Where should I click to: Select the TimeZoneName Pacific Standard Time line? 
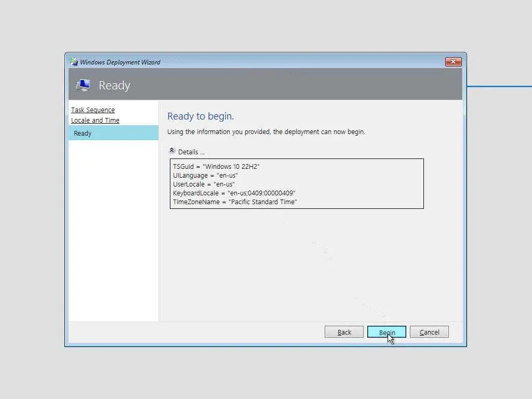(x=235, y=202)
